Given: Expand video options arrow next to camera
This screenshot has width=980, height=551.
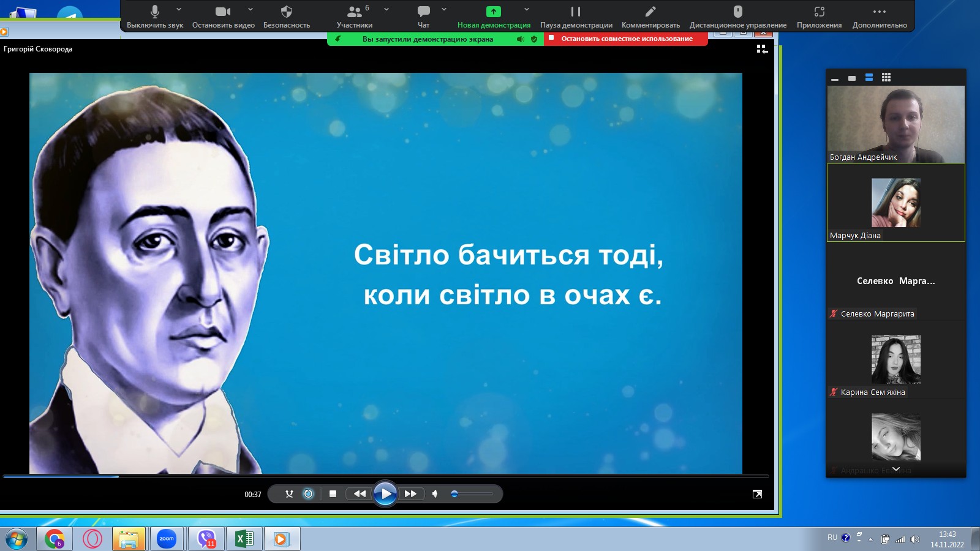Looking at the screenshot, I should tap(251, 10).
